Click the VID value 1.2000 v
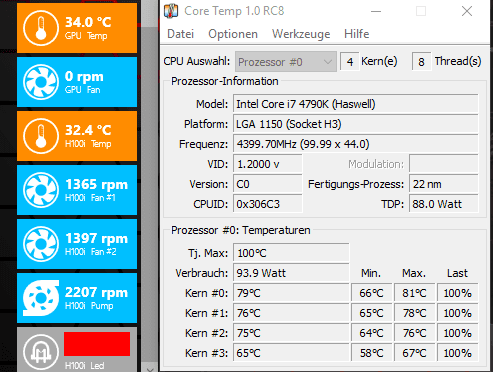The height and width of the screenshot is (372, 493). coord(268,164)
